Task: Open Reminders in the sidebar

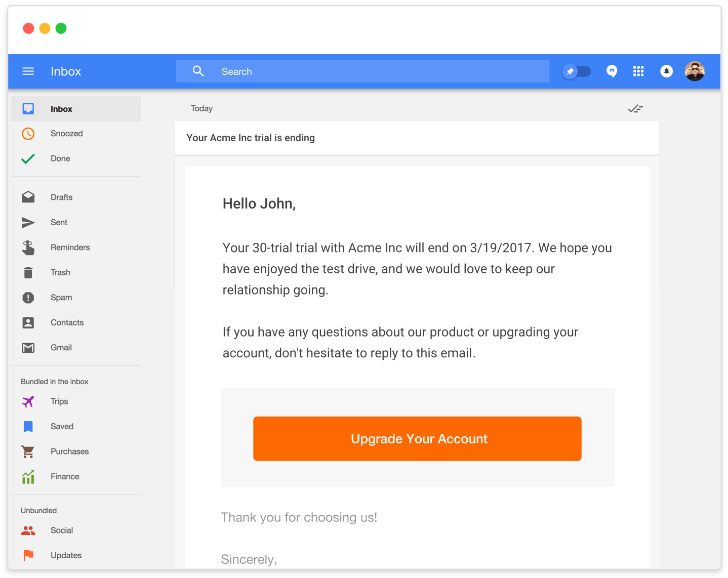Action: point(70,247)
